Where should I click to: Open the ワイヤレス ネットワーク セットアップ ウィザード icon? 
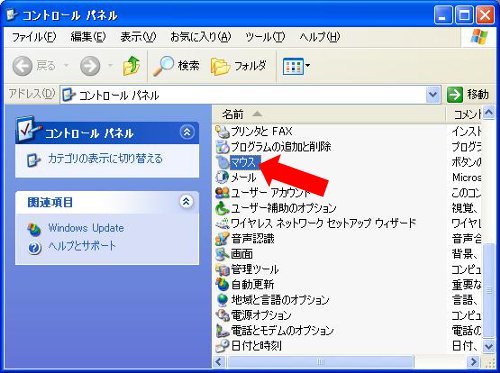point(222,223)
